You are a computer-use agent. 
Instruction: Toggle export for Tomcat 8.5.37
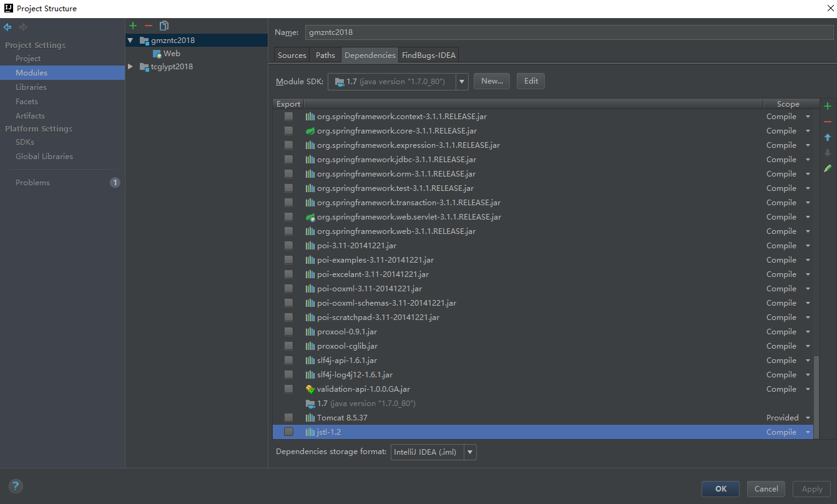click(x=288, y=418)
